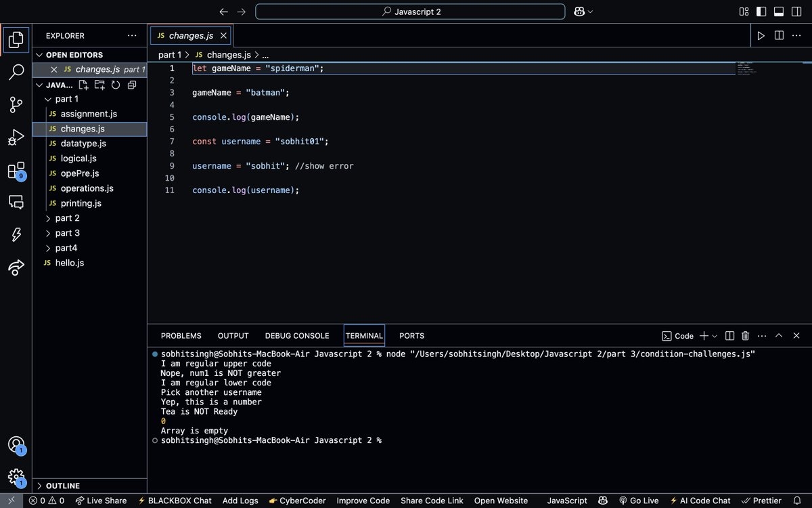Click Add Logs in status bar
The width and height of the screenshot is (812, 508).
[240, 501]
